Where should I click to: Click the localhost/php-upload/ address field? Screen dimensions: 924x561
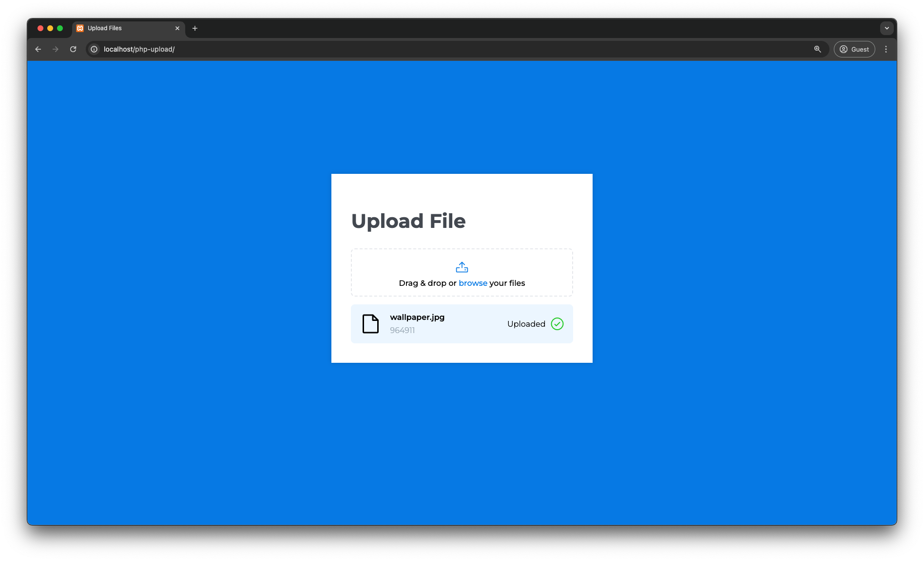pos(457,49)
